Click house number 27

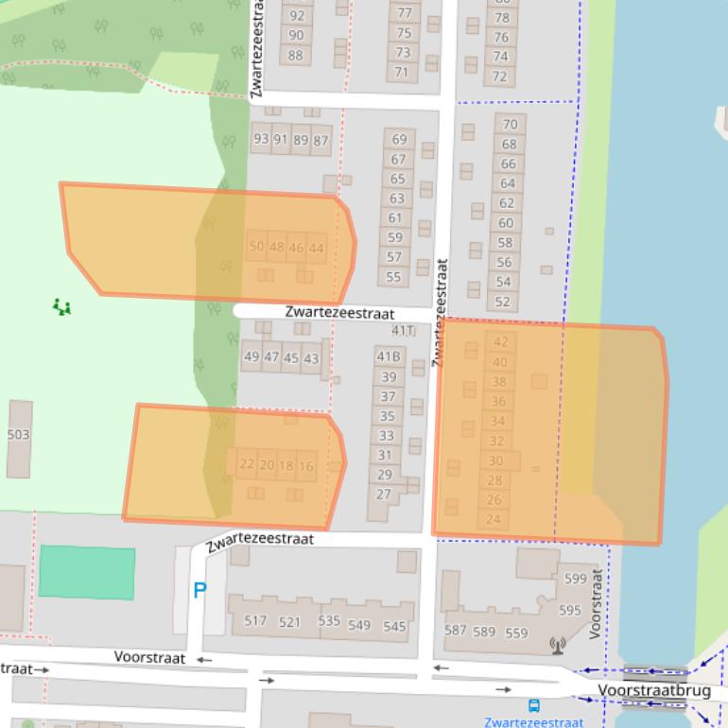[x=384, y=494]
